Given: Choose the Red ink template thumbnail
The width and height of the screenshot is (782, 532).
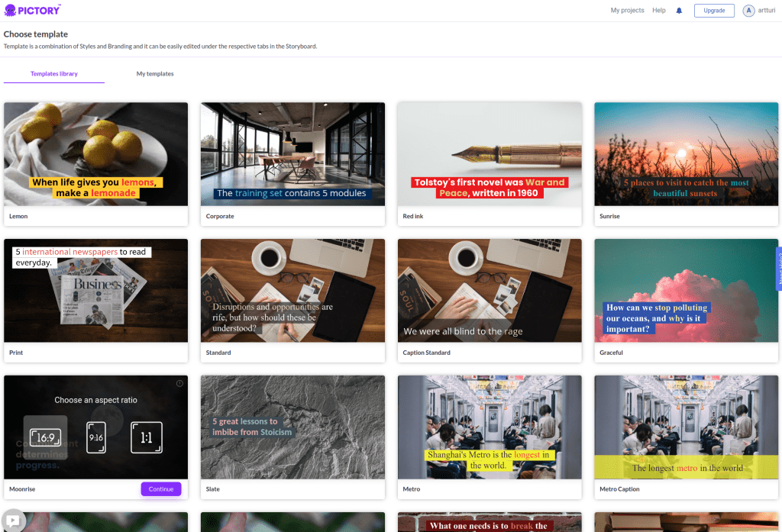Looking at the screenshot, I should [490, 154].
